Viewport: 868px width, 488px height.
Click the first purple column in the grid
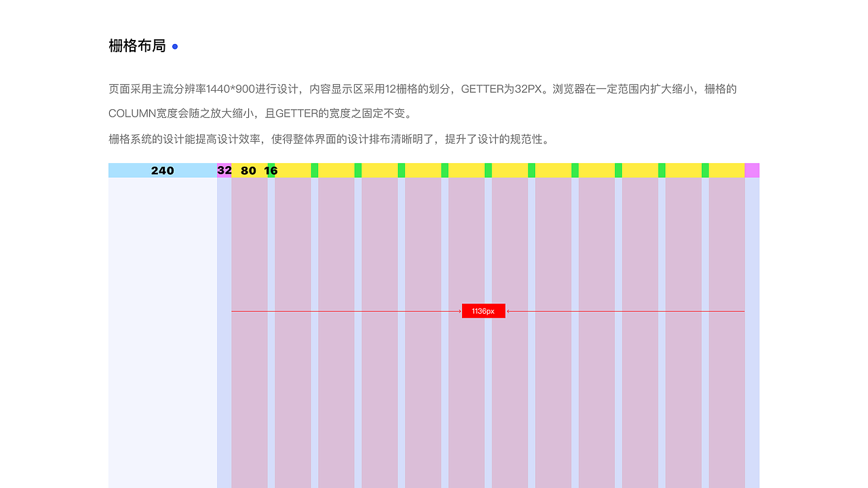pos(249,271)
